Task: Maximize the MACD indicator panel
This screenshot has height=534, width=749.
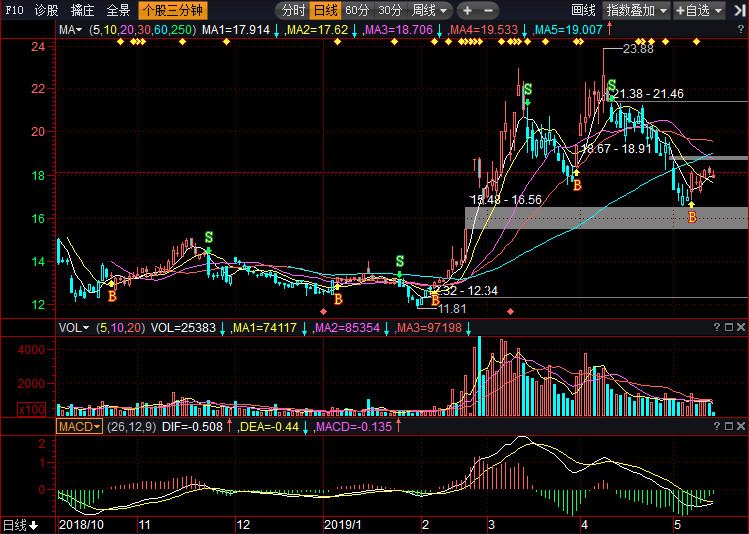Action: tap(727, 426)
